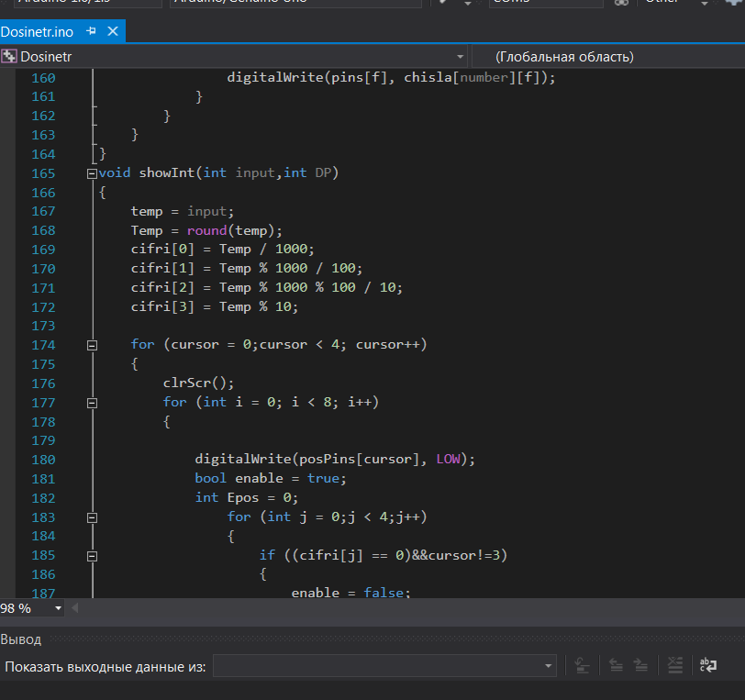Image resolution: width=745 pixels, height=700 pixels.
Task: Click the DP parameter on line 165
Action: (x=323, y=172)
